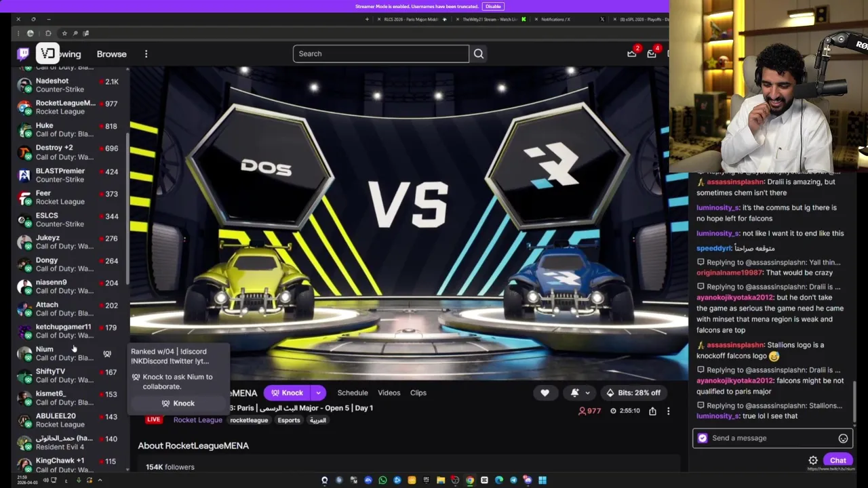
Task: Click the channel points icon in chat box
Action: 703,438
